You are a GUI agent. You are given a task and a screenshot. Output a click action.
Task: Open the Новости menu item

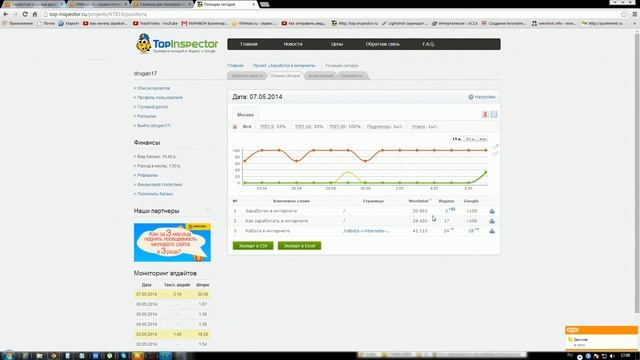pyautogui.click(x=293, y=44)
